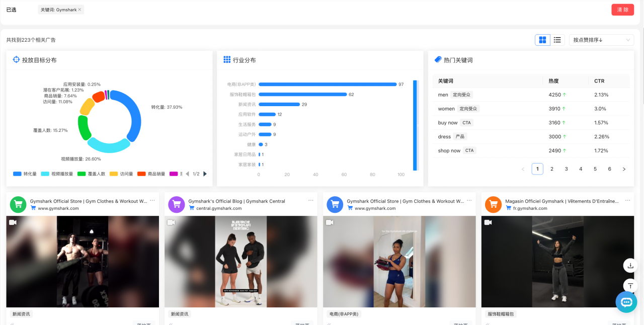This screenshot has width=644, height=325.
Task: Go to keyword page 5
Action: pos(595,169)
